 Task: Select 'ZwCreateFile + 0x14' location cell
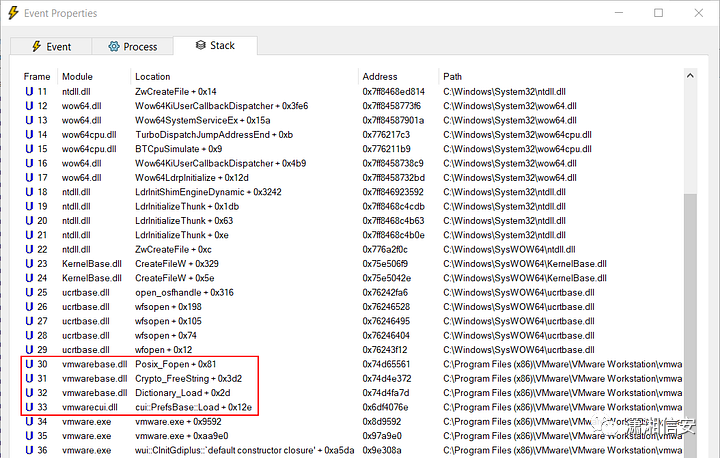[x=175, y=91]
